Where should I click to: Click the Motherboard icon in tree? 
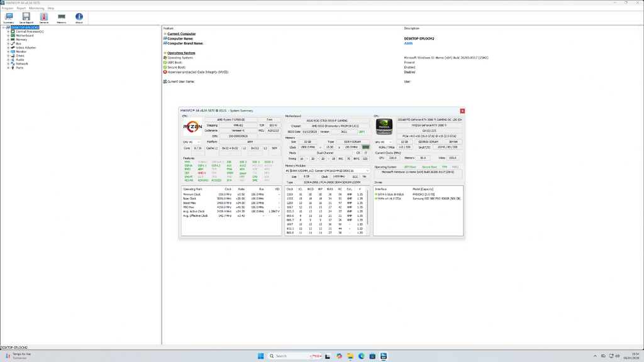point(13,36)
